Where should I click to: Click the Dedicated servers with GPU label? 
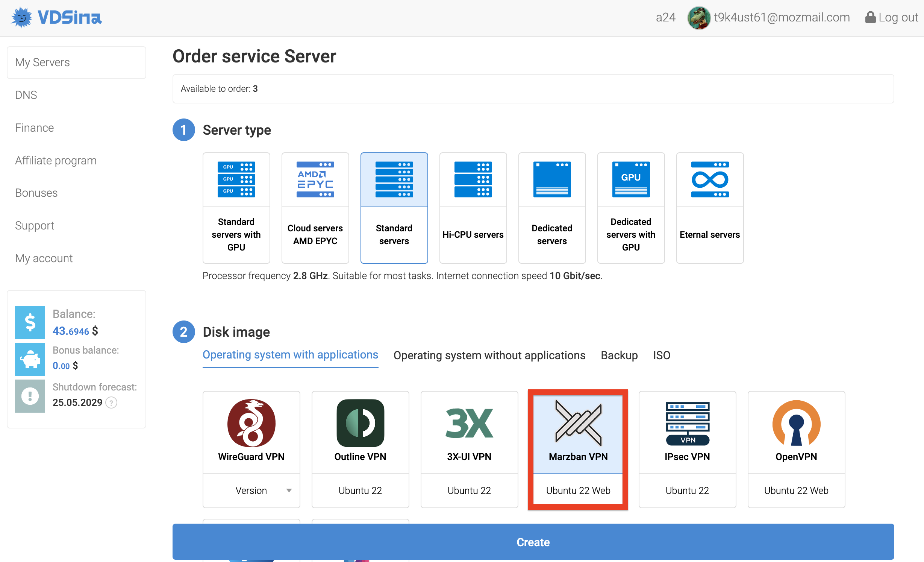click(x=631, y=234)
